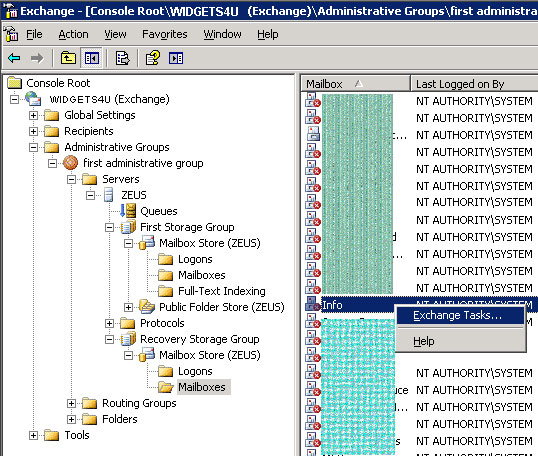This screenshot has width=538, height=456.
Task: Click the Queues icon
Action: pyautogui.click(x=128, y=211)
